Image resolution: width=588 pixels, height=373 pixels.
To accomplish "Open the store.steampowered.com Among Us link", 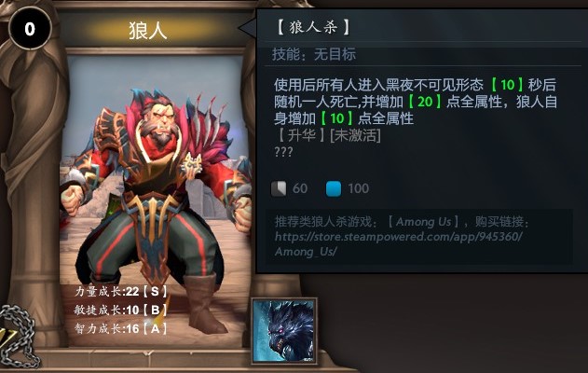I will (398, 244).
